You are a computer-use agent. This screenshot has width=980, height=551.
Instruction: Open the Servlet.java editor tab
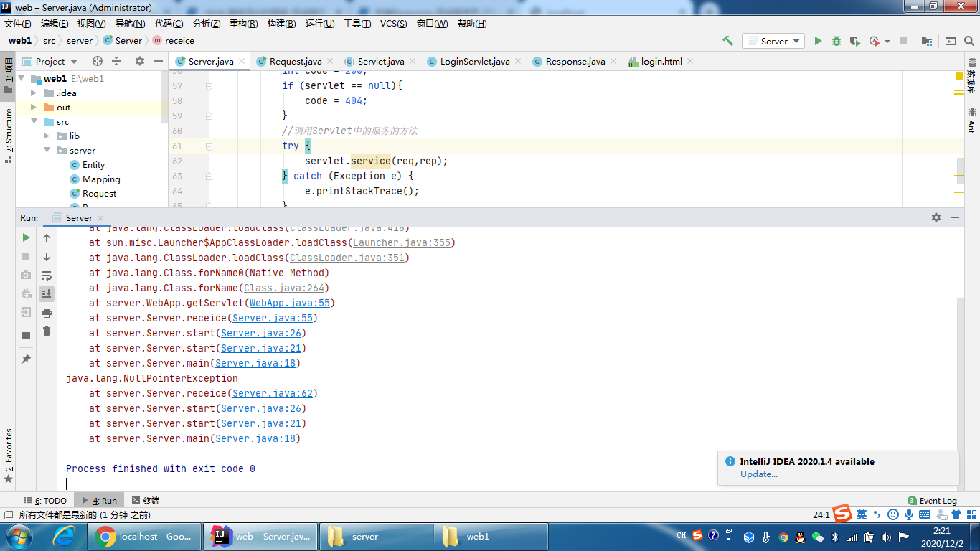[380, 61]
